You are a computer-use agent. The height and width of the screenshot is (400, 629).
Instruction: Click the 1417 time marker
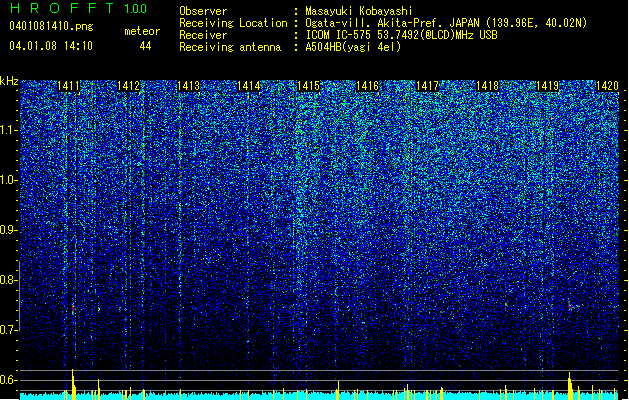[427, 86]
